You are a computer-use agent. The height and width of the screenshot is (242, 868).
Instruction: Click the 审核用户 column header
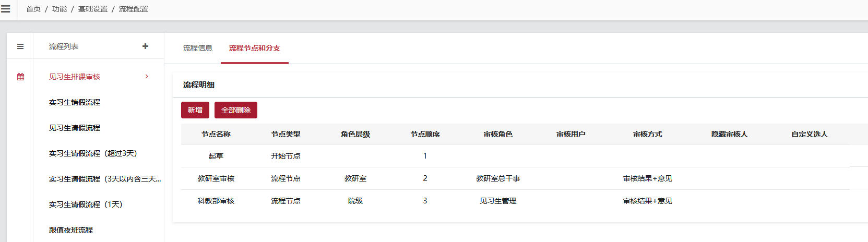click(571, 134)
